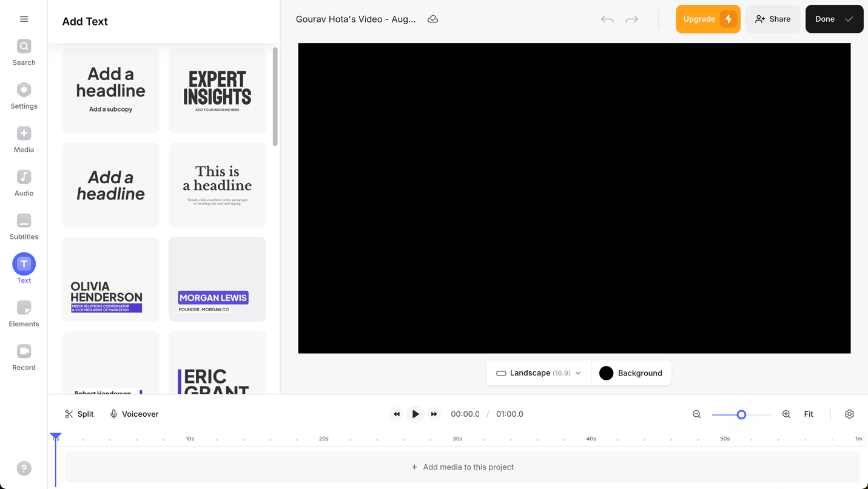This screenshot has height=489, width=868.
Task: Click the project title Gourav Hota's Video
Action: coord(355,19)
